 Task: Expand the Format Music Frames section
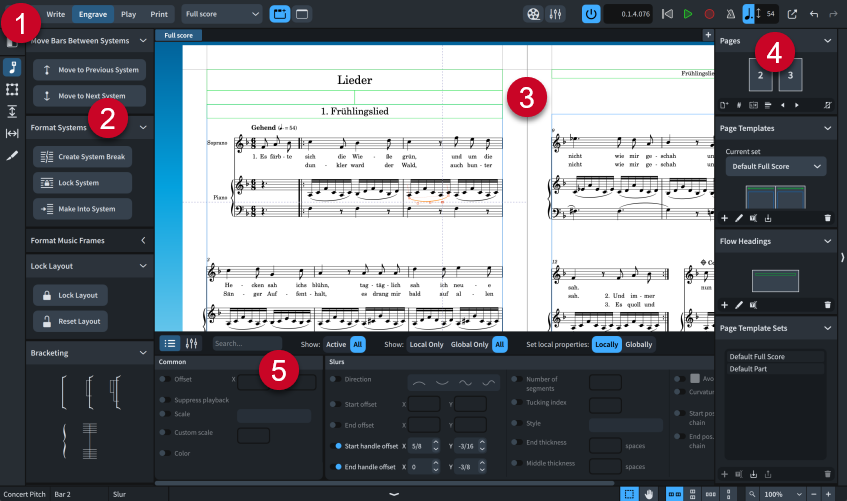tap(142, 240)
